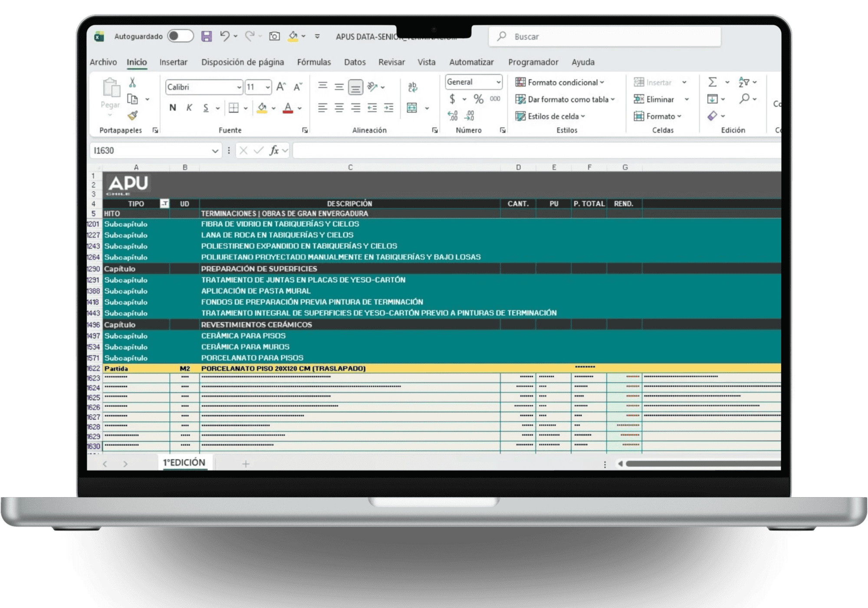Click the Borders grid icon
This screenshot has height=608, width=868.
tap(233, 108)
